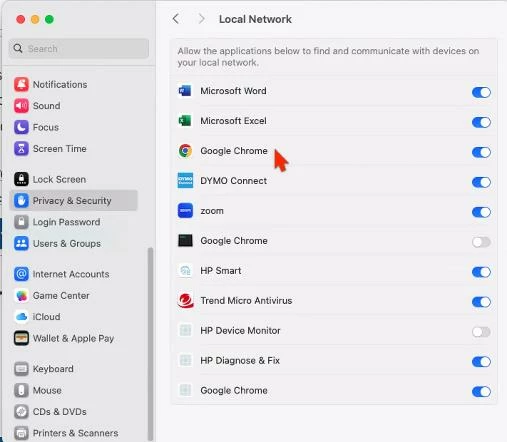Select the Lock Screen icon in sidebar
Viewport: 507px width, 442px height.
21,179
